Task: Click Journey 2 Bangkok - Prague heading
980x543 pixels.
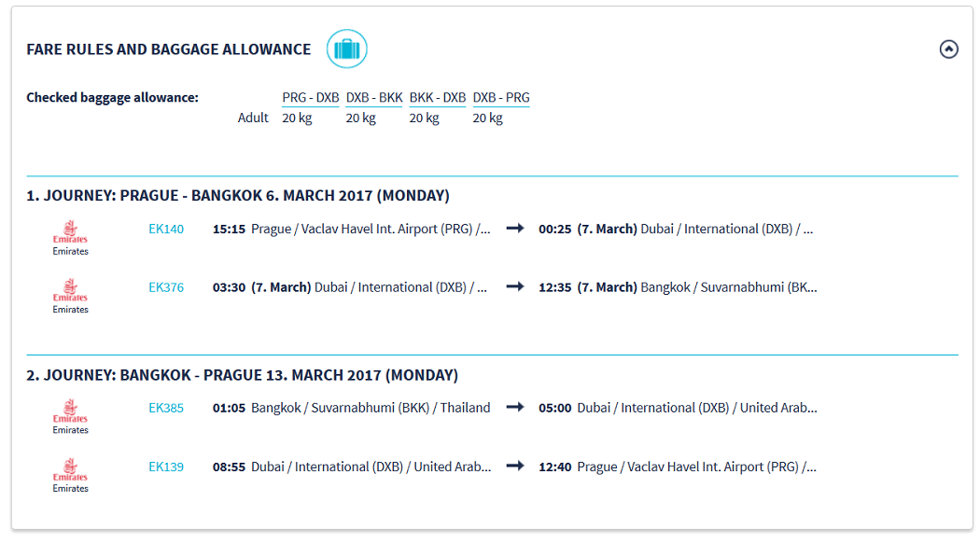Action: coord(242,375)
